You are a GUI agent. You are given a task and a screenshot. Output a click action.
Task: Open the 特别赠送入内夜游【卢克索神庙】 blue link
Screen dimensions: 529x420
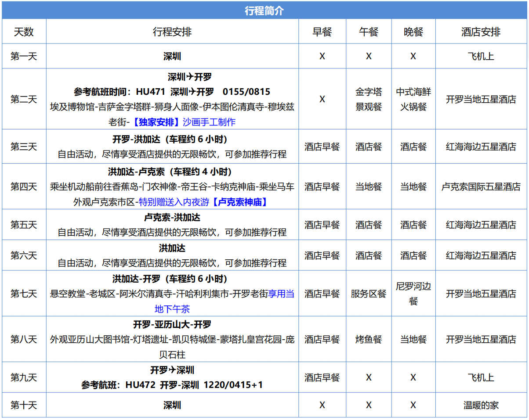tap(203, 202)
